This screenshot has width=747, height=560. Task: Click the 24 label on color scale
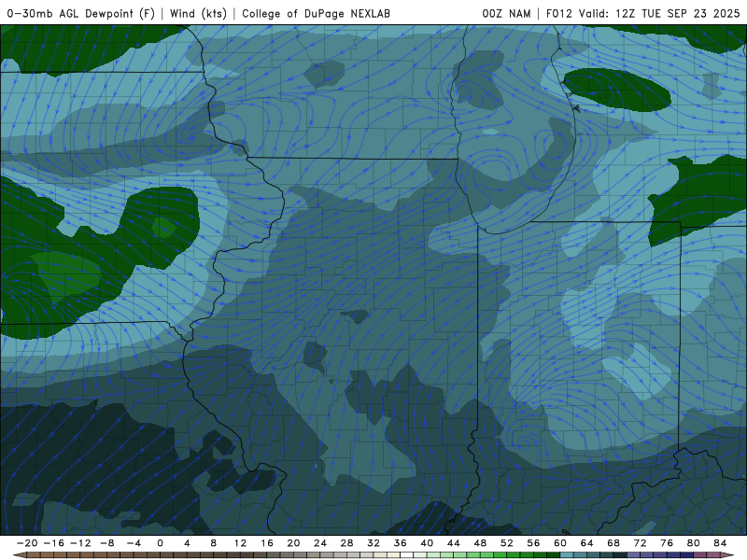coord(320,543)
